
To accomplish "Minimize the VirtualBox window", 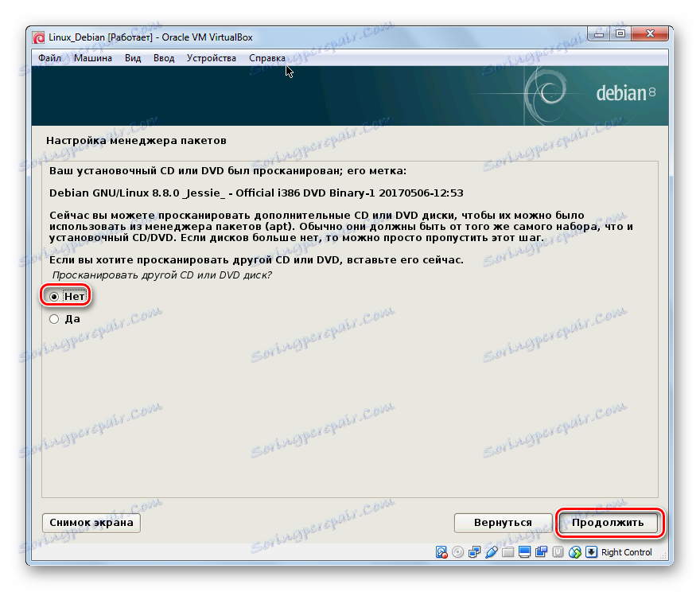I will point(599,34).
